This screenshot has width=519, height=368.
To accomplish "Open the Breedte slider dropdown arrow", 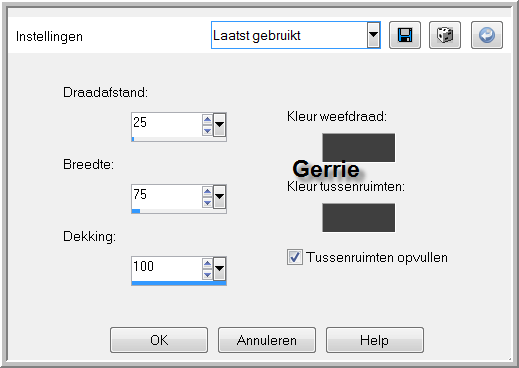I will point(219,197).
